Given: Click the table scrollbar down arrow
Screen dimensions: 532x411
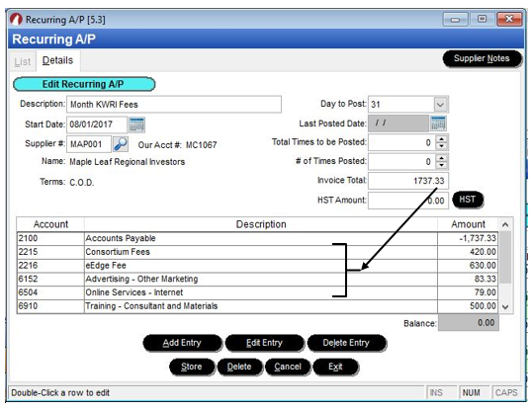Looking at the screenshot, I should point(505,307).
